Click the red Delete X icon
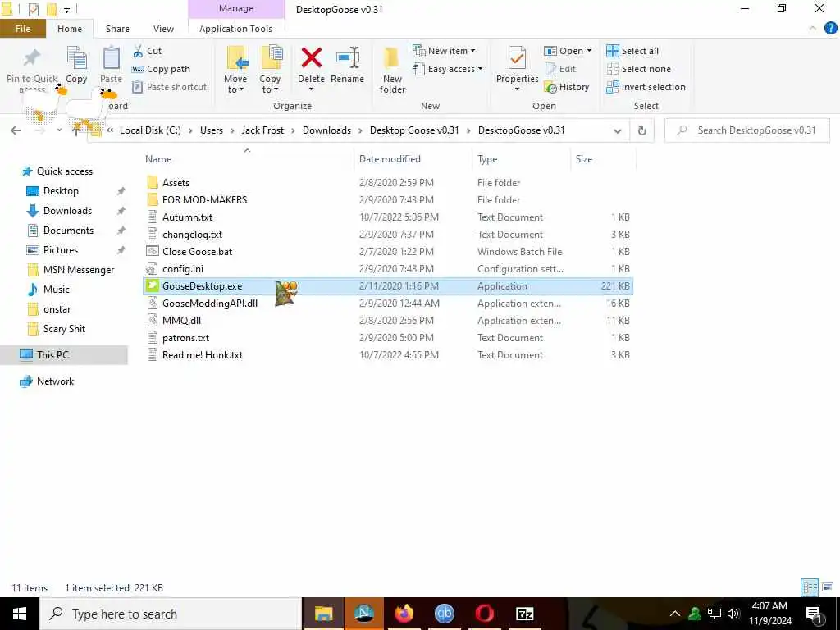Viewport: 840px width, 630px height. point(311,58)
